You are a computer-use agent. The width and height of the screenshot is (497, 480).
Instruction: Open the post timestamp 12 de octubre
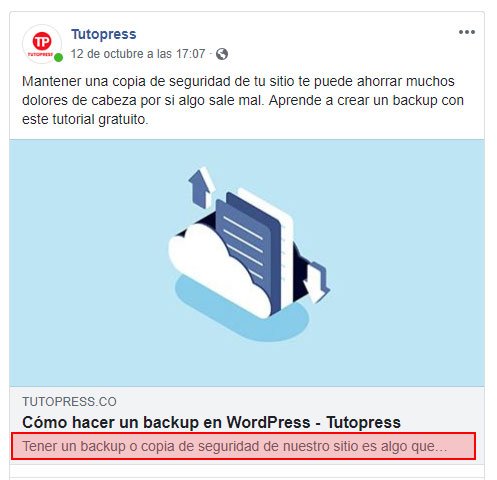pyautogui.click(x=138, y=54)
